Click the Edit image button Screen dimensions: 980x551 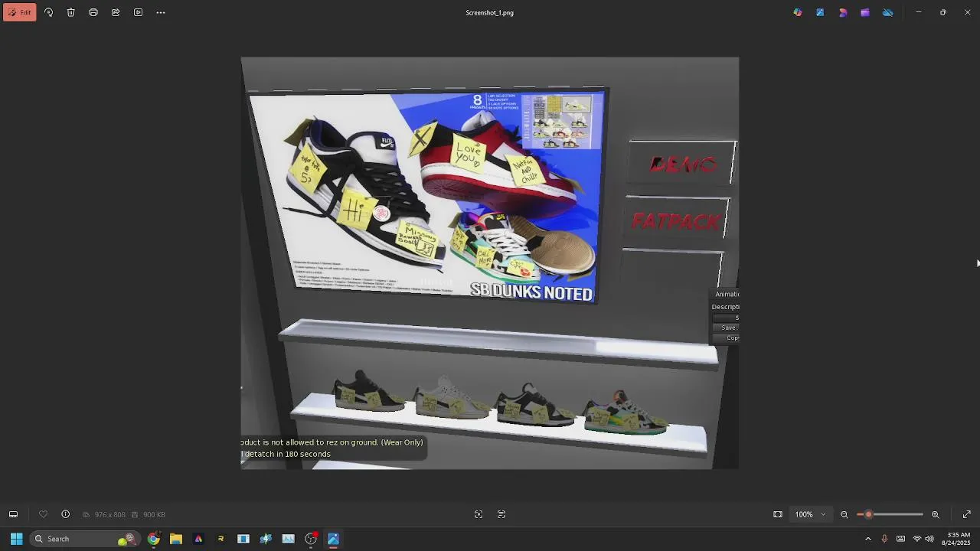19,12
